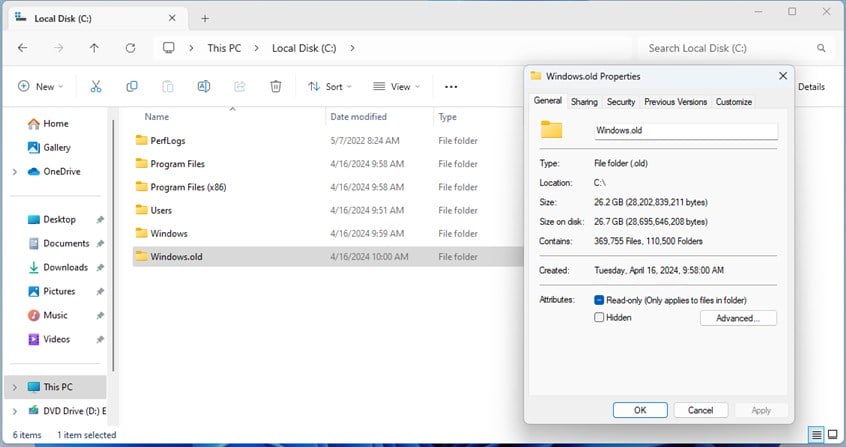Switch to the Customize tab

(734, 101)
